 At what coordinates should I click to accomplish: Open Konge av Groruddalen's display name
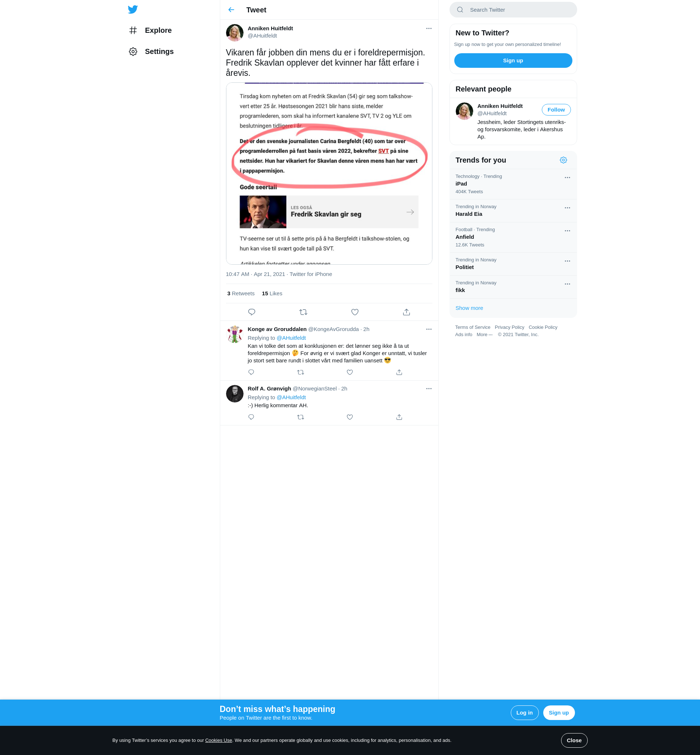point(277,329)
